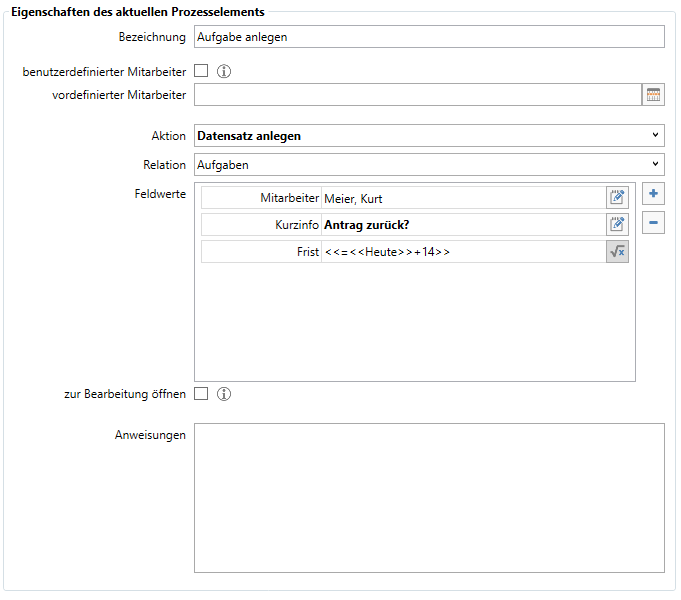This screenshot has height=600, width=681.
Task: Focus the Bezeichnung input field
Action: point(429,37)
